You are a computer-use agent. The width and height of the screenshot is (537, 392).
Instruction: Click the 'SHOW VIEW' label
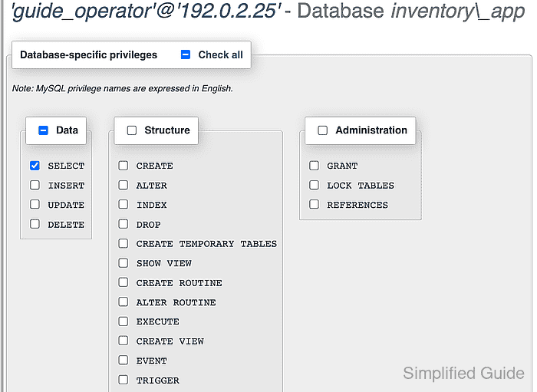(x=164, y=264)
